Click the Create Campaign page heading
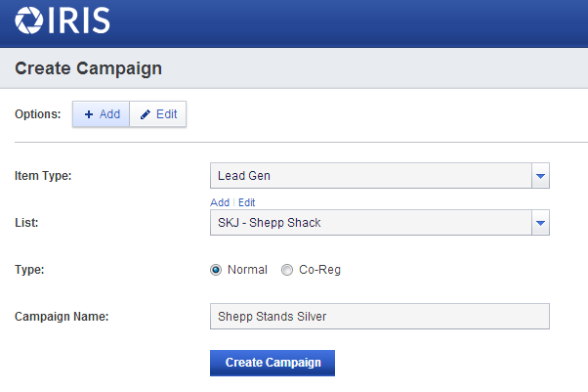Viewport: 588px width, 392px height. click(89, 68)
